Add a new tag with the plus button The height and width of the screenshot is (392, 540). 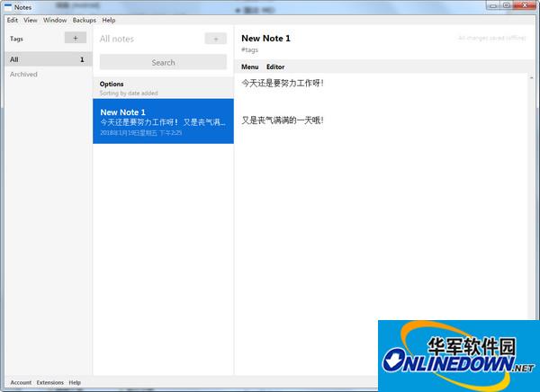(76, 38)
